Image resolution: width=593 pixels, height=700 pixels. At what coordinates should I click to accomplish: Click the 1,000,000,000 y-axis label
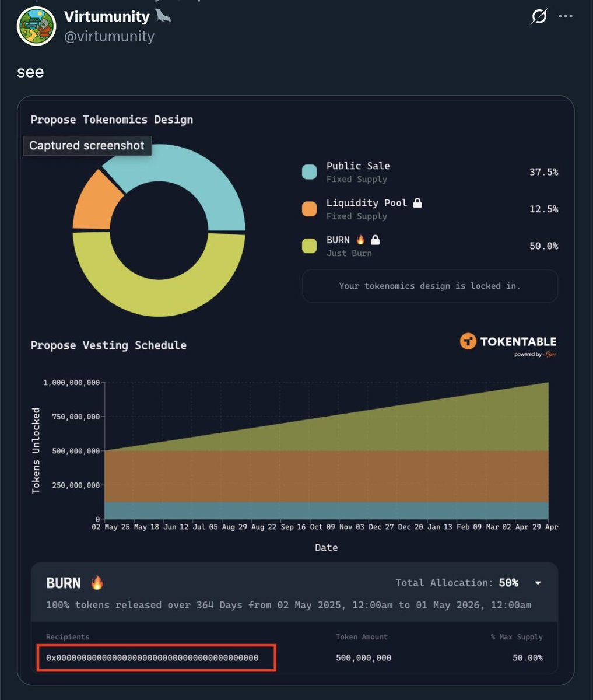[72, 383]
